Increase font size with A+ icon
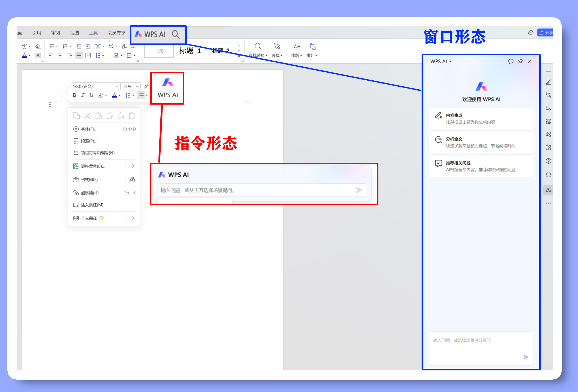The image size is (578, 392). pyautogui.click(x=146, y=86)
